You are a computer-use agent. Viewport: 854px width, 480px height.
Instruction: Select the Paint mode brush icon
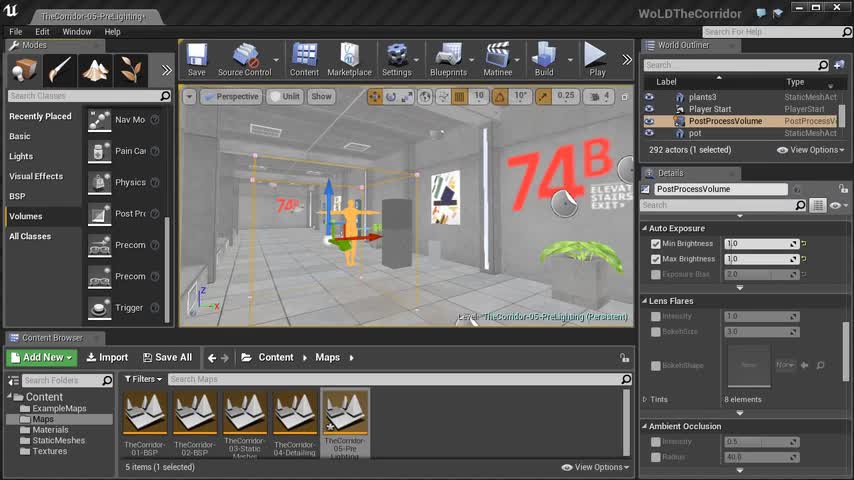[60, 70]
